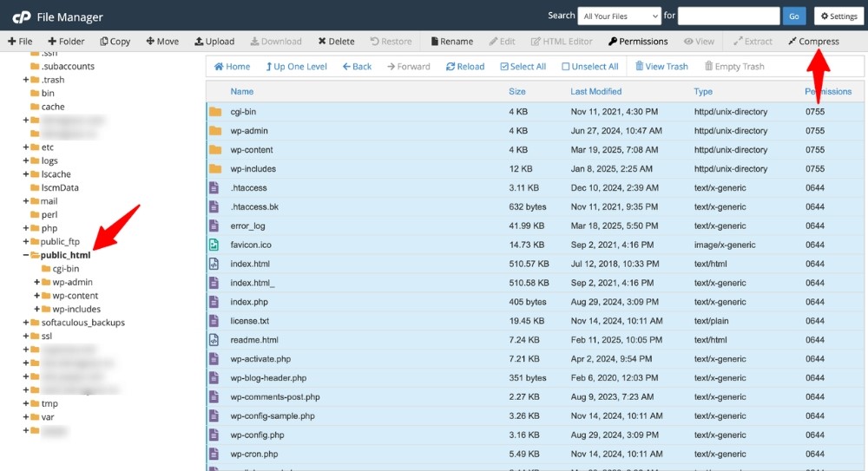Viewport: 868px width, 471px height.
Task: Sort by Last Modified column header
Action: click(596, 92)
